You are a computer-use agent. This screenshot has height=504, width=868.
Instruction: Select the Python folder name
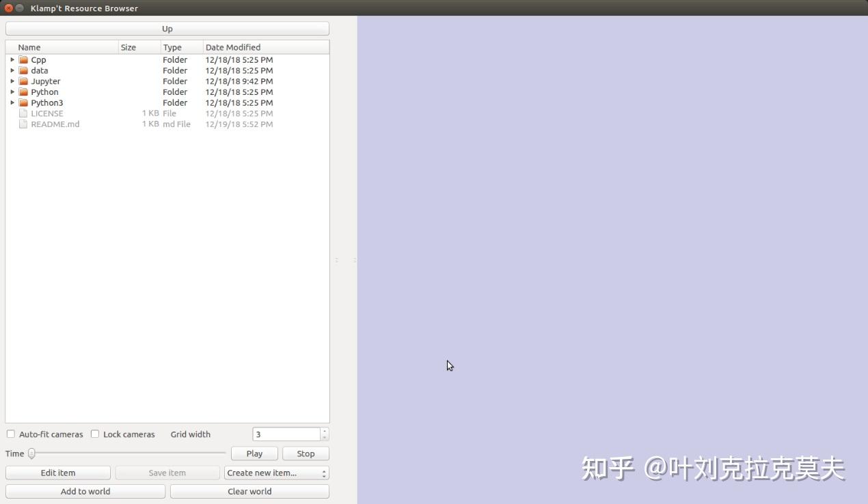tap(44, 92)
